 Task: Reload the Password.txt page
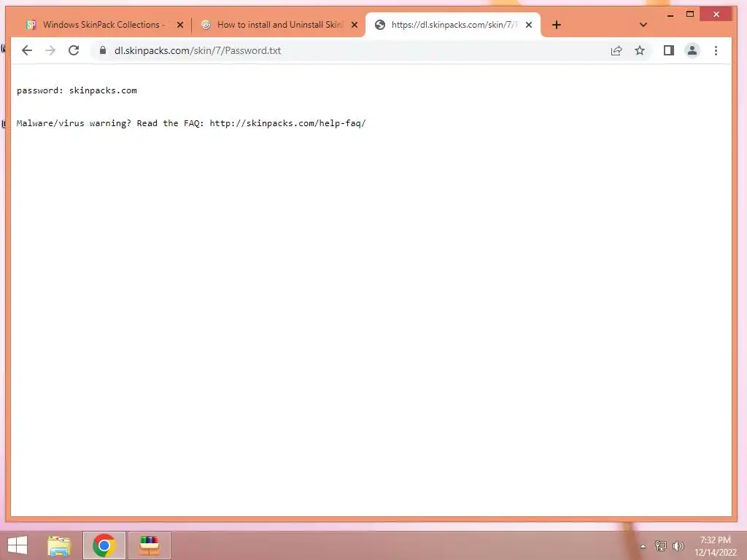pyautogui.click(x=74, y=50)
